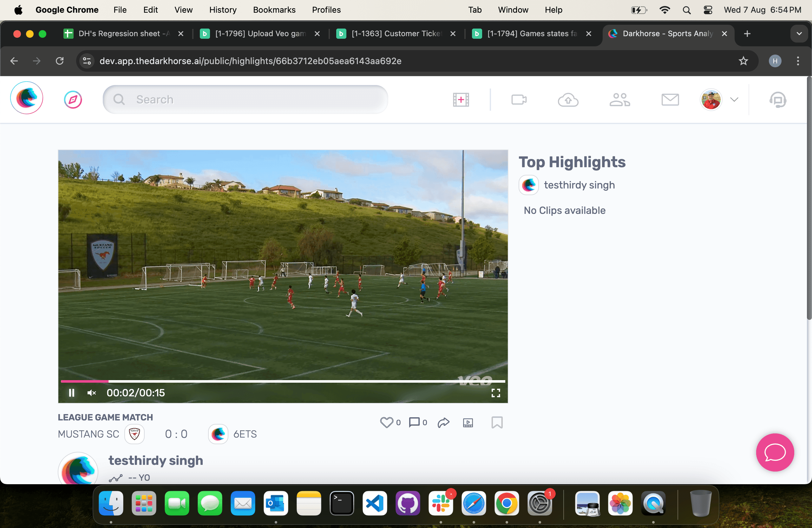This screenshot has height=528, width=812.
Task: Click the user profile avatar
Action: point(711,100)
